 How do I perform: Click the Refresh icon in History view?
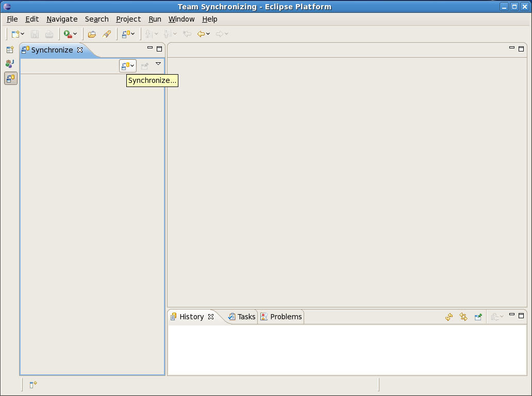tap(449, 317)
